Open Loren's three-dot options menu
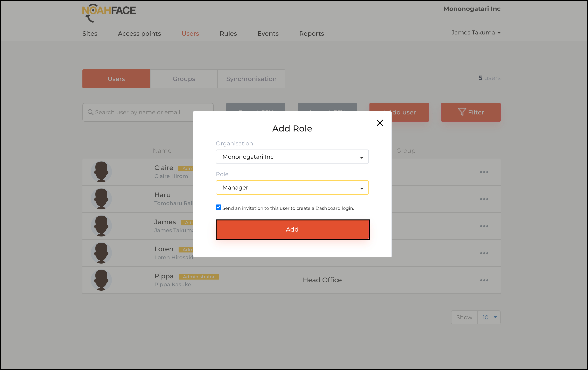 pos(484,254)
